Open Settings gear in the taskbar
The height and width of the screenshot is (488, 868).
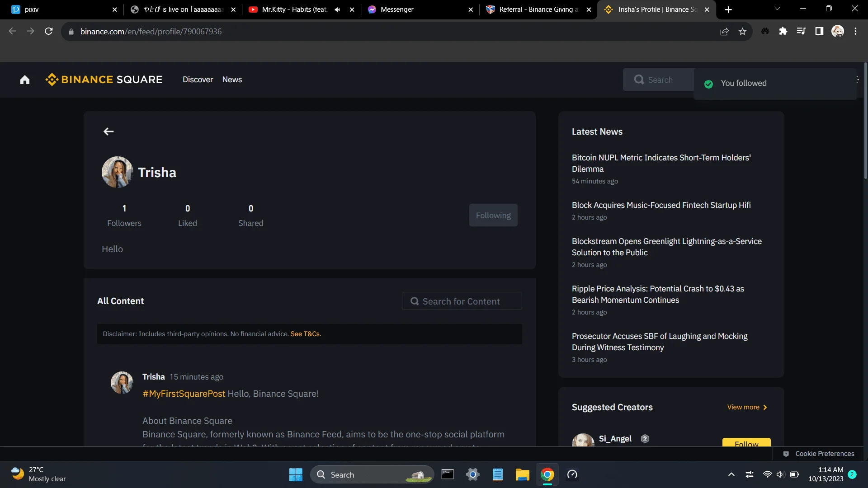pyautogui.click(x=472, y=474)
